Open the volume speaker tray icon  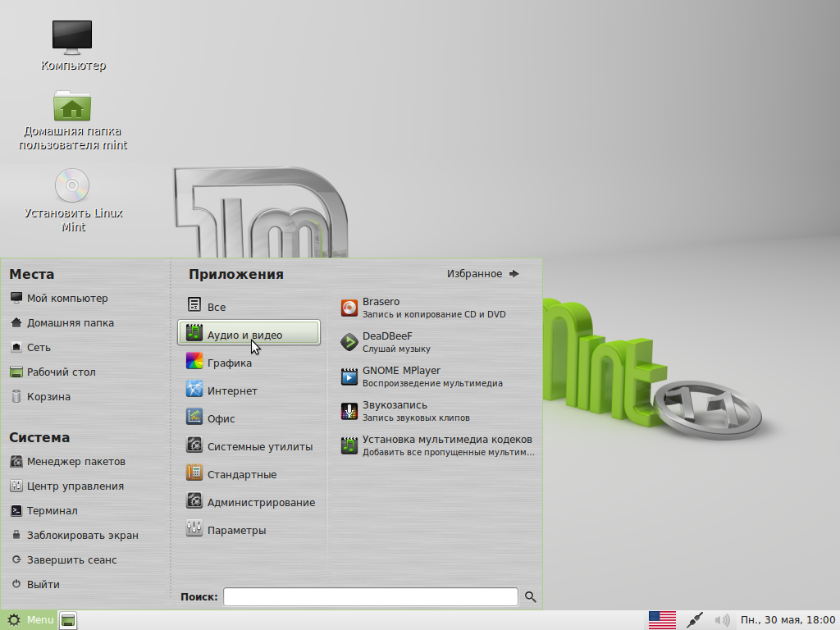point(722,620)
